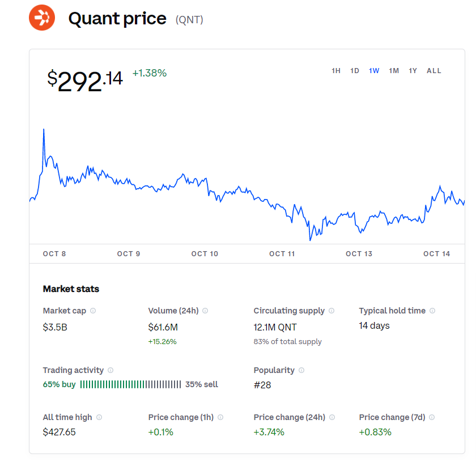
Task: Click info icon beside Volume (24h)
Action: [205, 311]
